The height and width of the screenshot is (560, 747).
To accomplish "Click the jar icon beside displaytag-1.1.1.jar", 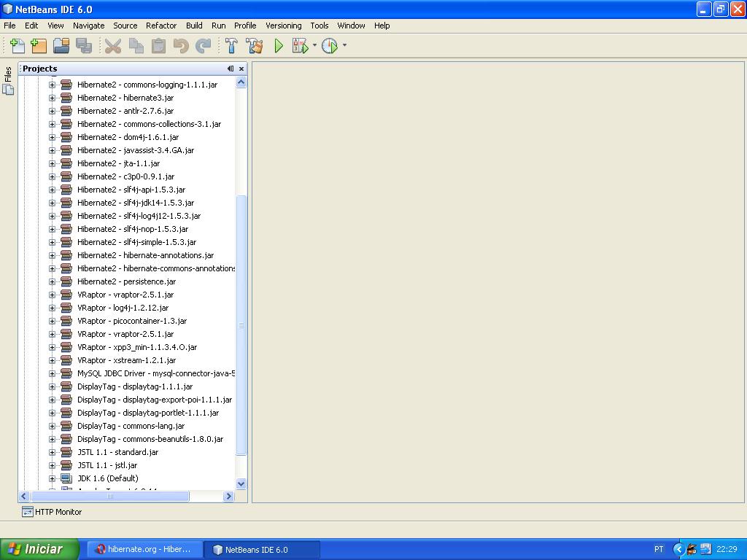I will click(66, 386).
